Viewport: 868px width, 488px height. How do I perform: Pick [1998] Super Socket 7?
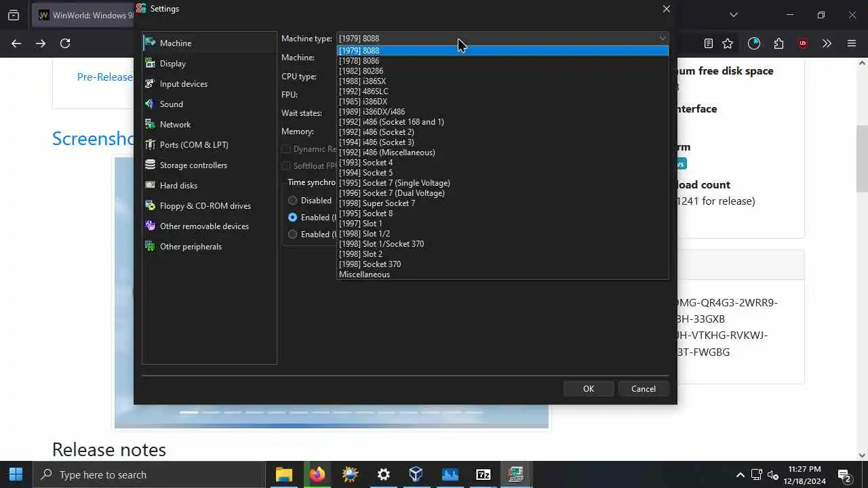tap(502, 203)
